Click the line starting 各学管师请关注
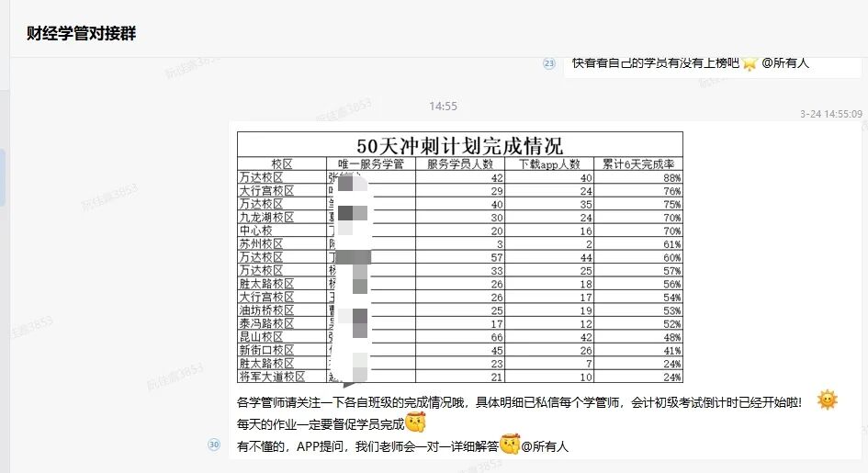 tap(519, 402)
